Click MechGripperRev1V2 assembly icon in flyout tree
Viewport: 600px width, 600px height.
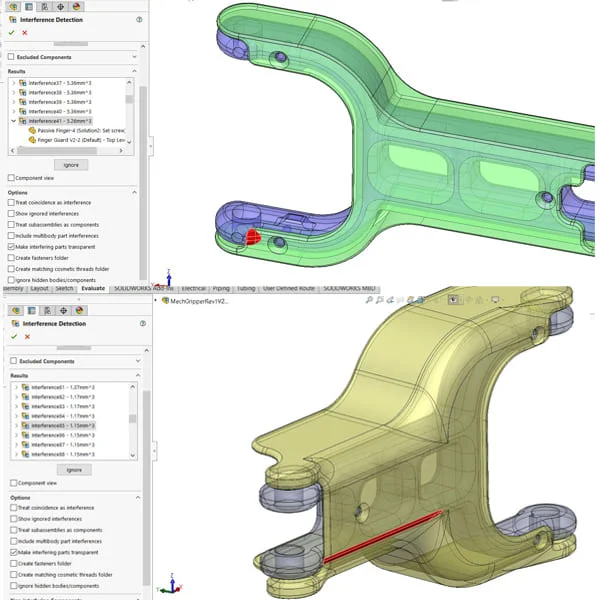165,300
